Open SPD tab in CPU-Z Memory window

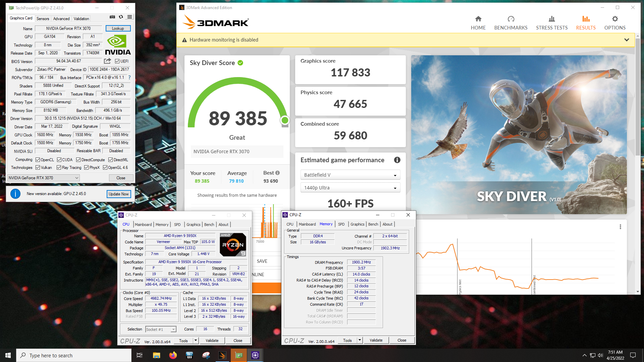[x=341, y=224]
